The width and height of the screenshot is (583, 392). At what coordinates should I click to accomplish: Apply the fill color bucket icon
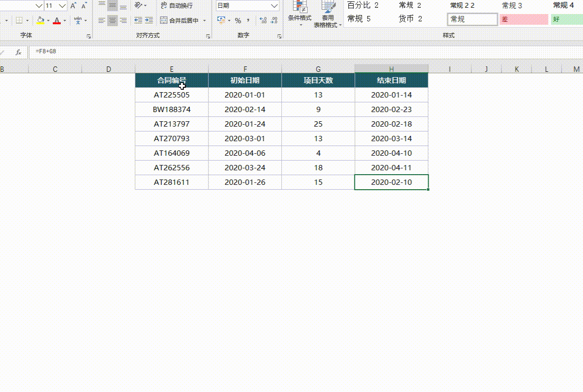(40, 20)
